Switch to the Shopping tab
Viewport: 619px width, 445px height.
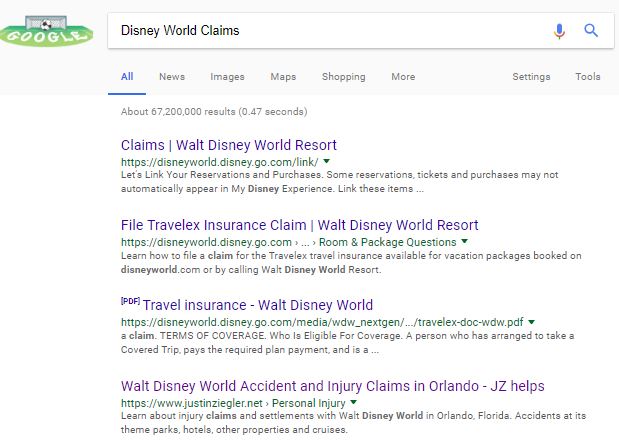coord(343,77)
